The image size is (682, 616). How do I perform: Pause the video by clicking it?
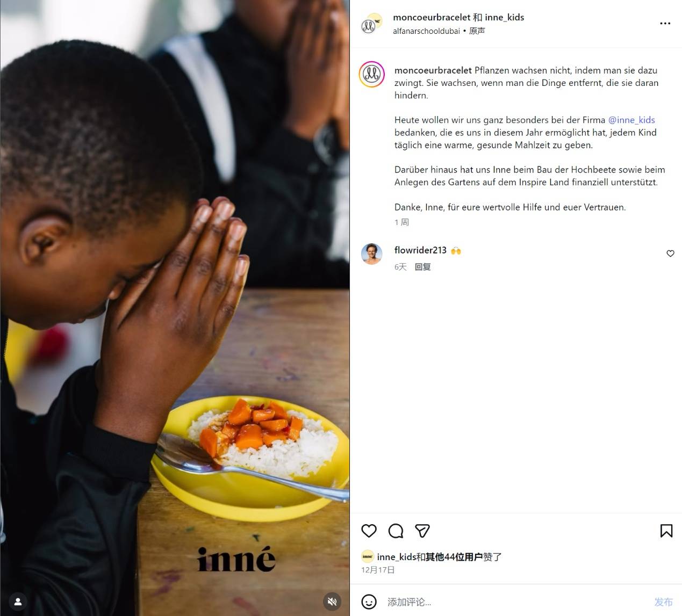175,308
